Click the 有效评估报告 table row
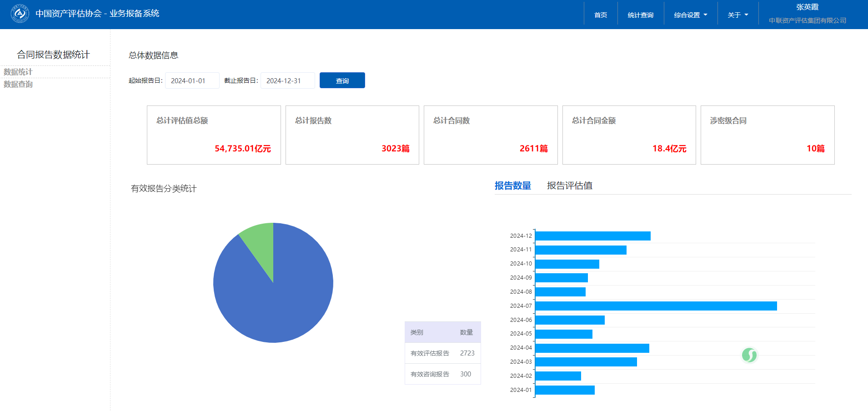Screen dimensions: 868x411 pyautogui.click(x=442, y=353)
